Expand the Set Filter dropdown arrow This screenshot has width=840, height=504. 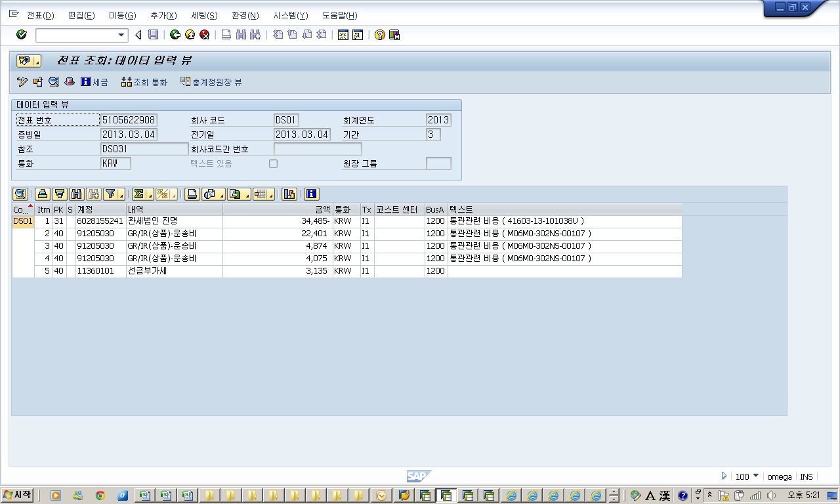(121, 194)
